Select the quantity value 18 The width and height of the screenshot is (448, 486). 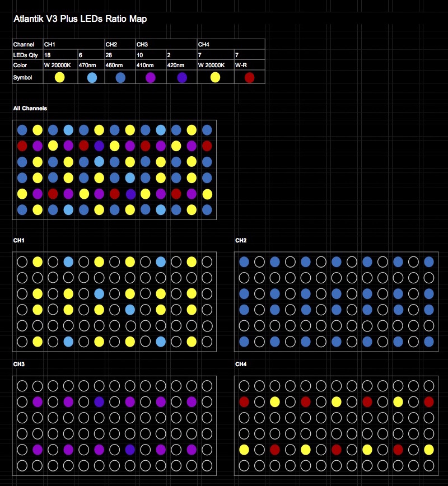click(48, 55)
